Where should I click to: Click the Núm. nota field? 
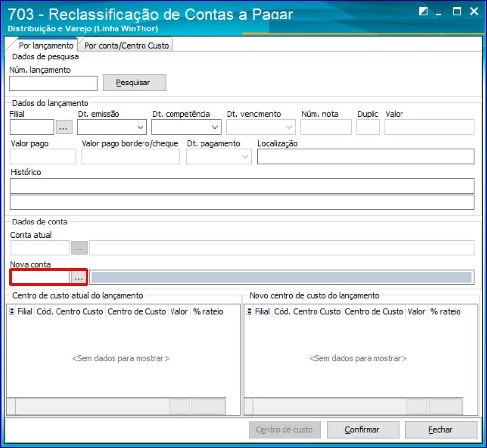326,127
